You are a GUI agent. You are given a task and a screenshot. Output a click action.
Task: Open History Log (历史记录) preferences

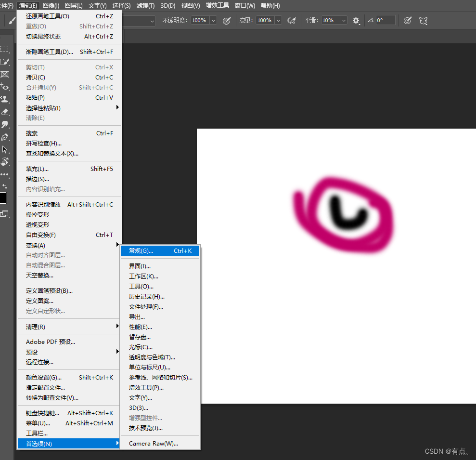click(x=160, y=297)
